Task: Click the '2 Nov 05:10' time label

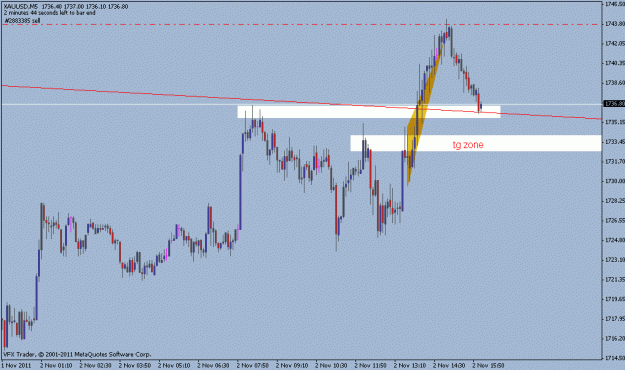Action: [x=174, y=365]
